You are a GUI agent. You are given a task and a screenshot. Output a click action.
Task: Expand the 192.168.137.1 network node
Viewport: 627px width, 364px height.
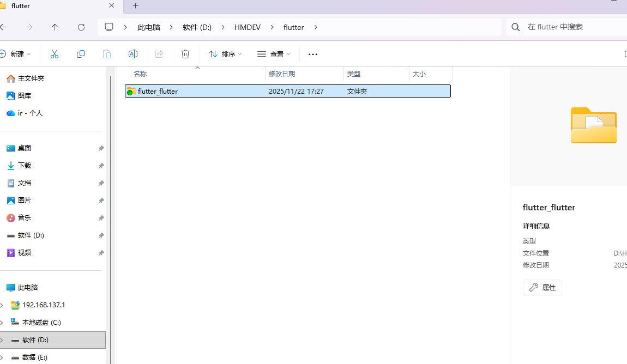coord(2,305)
